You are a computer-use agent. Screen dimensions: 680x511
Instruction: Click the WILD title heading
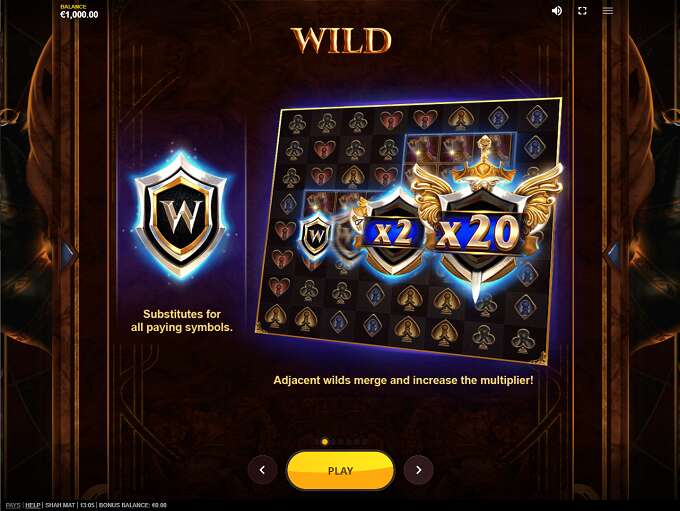(x=341, y=41)
